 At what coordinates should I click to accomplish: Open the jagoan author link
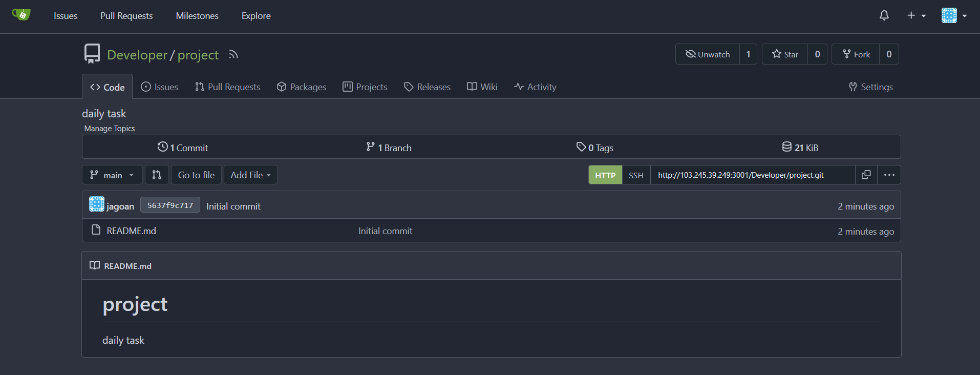point(120,206)
